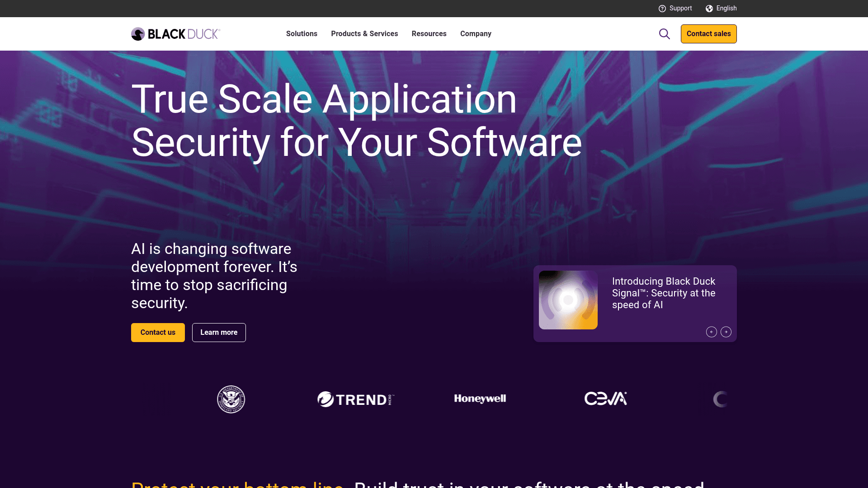Click the Contact sales button
This screenshot has height=488, width=868.
(x=708, y=33)
